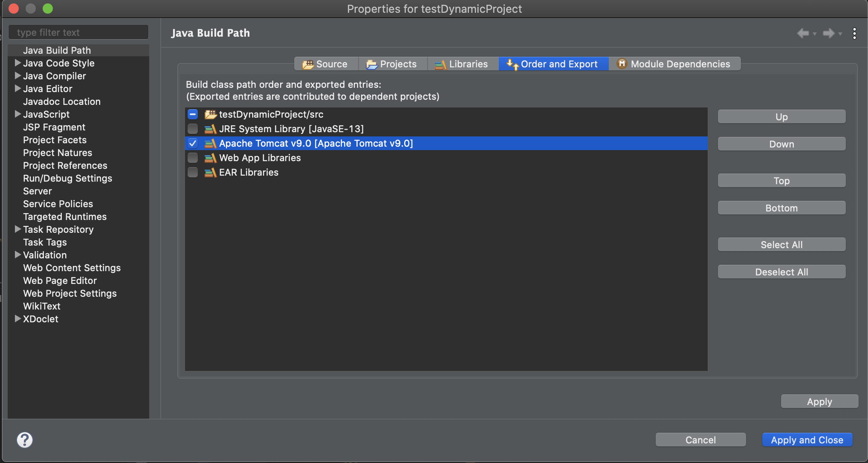Open the Module Dependencies tab
Screen dimensions: 868x463
[674, 64]
